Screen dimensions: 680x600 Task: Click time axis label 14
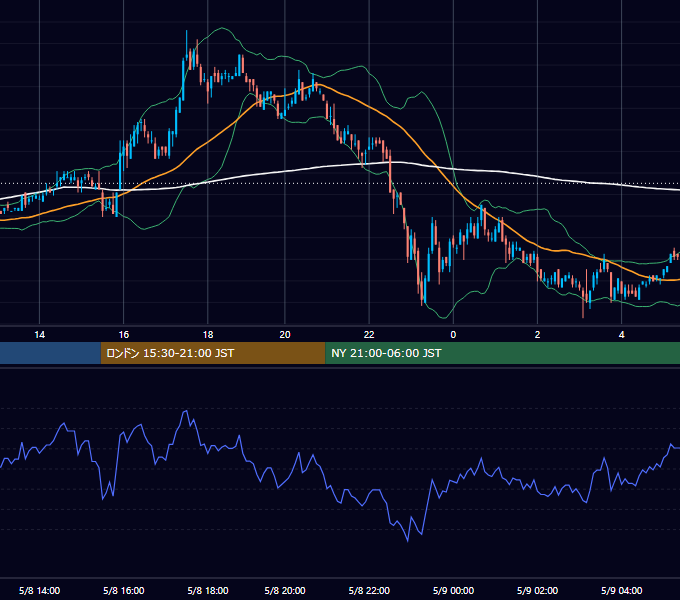[39, 335]
